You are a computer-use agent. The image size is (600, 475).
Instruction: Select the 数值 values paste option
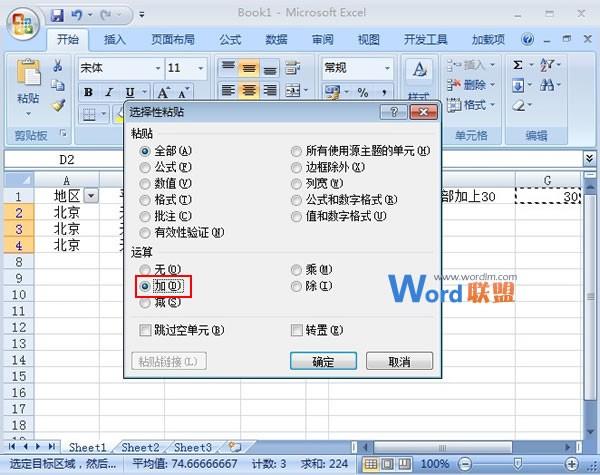pyautogui.click(x=147, y=183)
